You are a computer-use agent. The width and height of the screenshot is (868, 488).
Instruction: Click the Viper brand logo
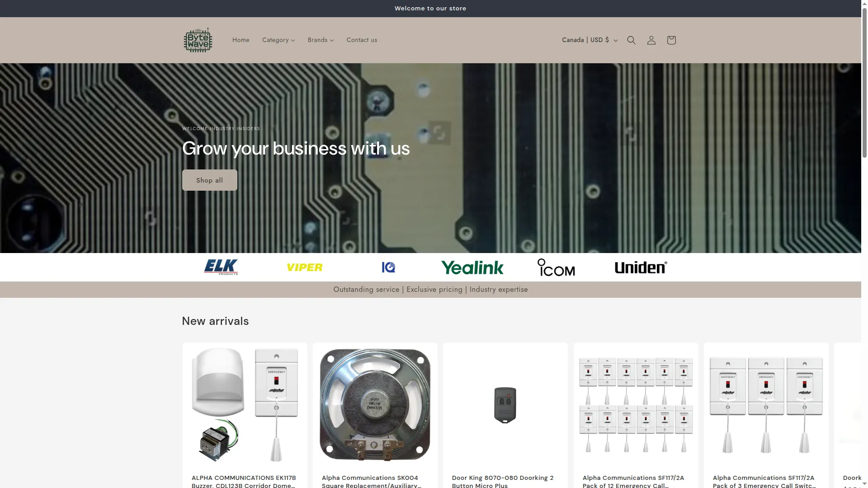[x=305, y=267]
